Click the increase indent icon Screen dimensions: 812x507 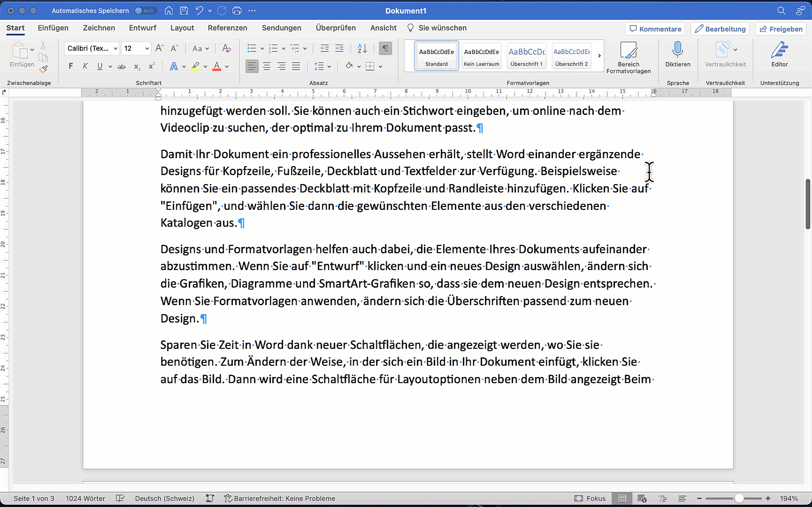[339, 48]
